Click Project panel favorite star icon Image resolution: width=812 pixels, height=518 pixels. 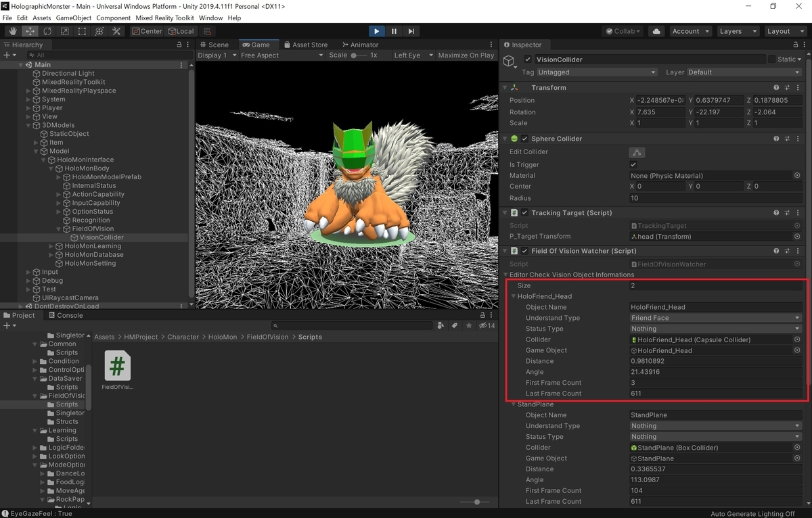pos(468,325)
